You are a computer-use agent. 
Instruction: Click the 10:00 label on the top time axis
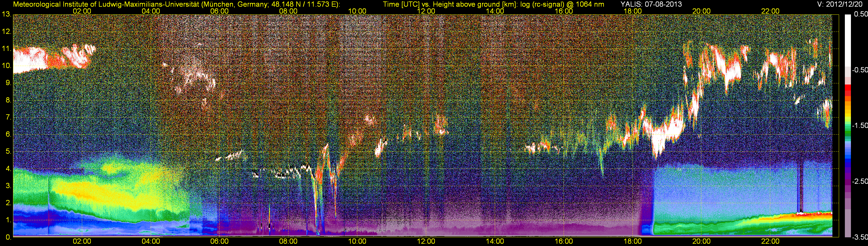[357, 11]
